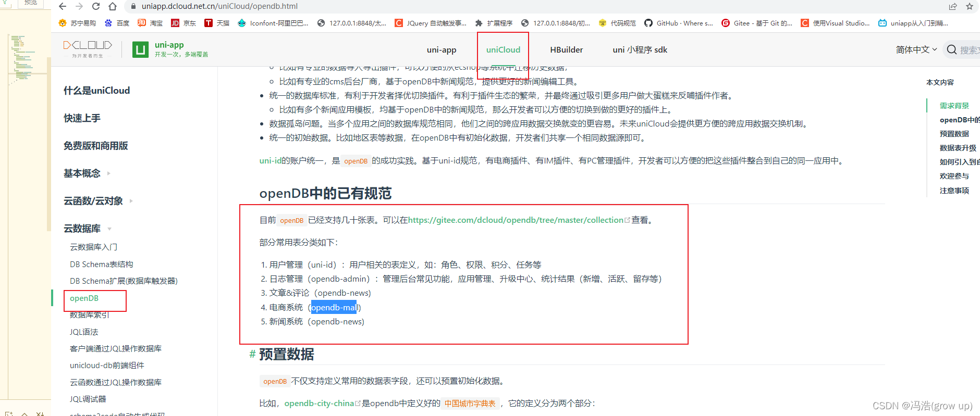This screenshot has width=980, height=416.
Task: Jump to 如何引入到 in page outline
Action: [x=959, y=162]
